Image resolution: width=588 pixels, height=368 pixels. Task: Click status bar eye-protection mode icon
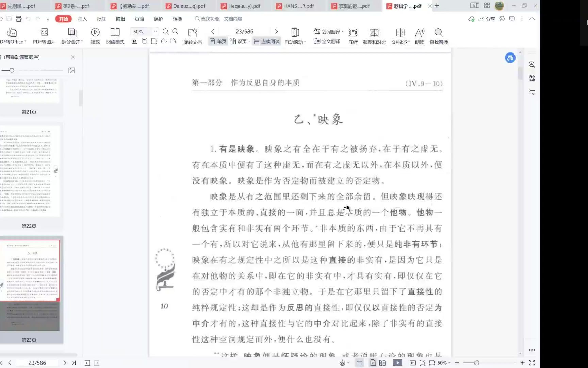[x=343, y=363]
